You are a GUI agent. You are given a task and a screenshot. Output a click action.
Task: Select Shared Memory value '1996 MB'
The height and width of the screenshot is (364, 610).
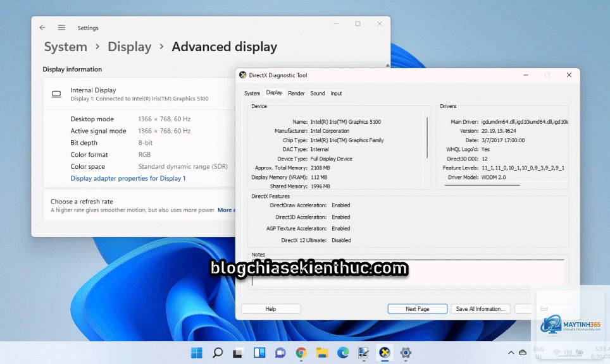[320, 186]
